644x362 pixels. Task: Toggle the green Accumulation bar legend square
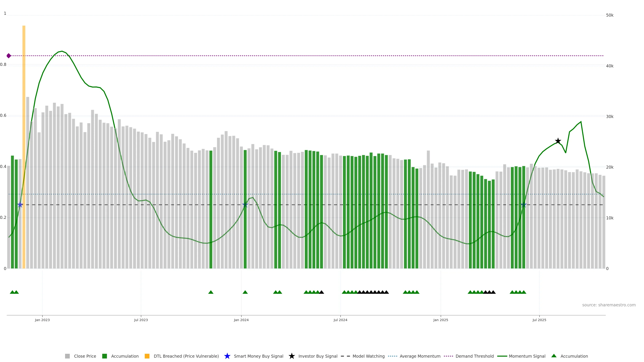(x=104, y=356)
